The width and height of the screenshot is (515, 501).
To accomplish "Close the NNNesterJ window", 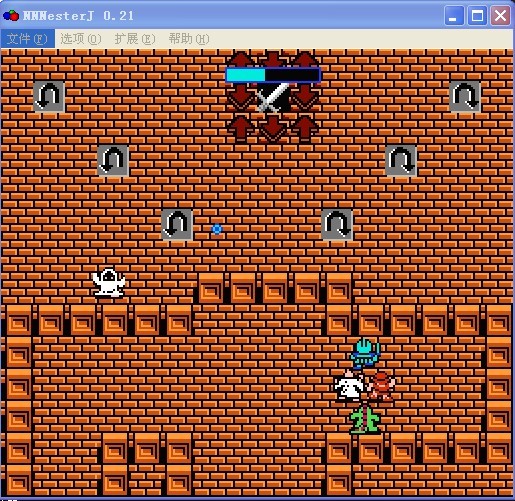I will coord(500,15).
